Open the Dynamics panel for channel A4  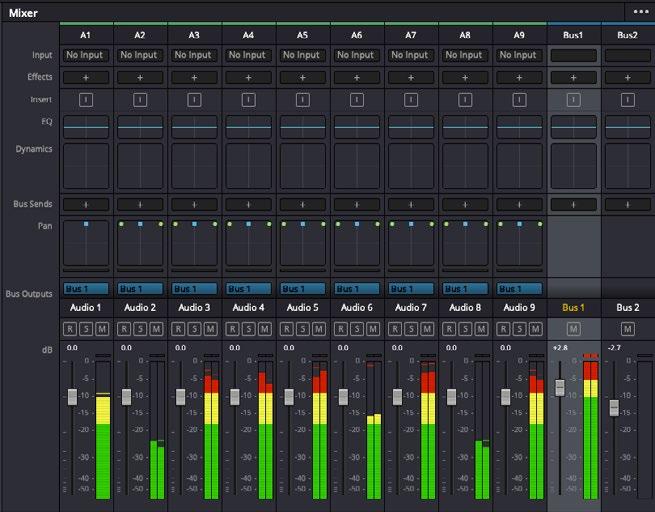point(248,166)
